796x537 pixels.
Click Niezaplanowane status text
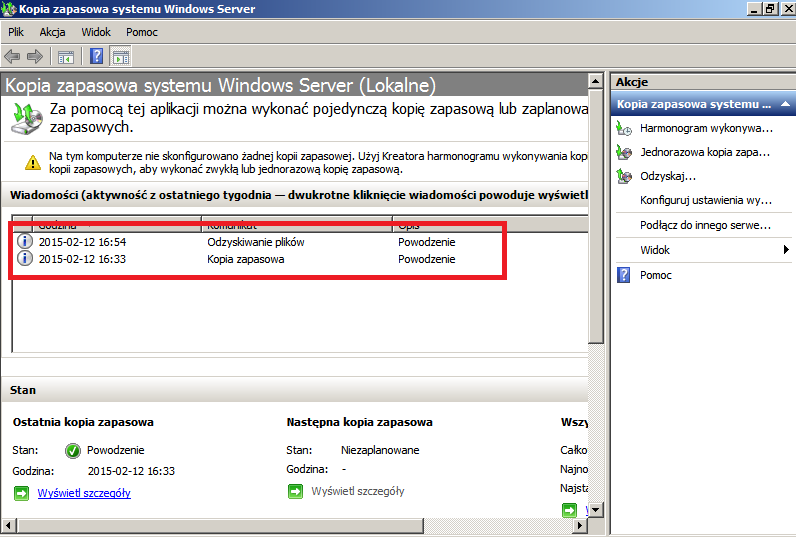[x=380, y=450]
